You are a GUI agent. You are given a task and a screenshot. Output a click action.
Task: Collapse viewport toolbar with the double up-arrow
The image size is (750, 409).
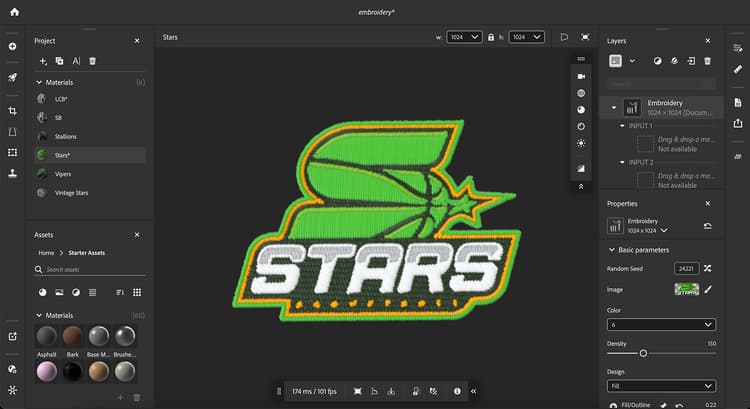[581, 187]
